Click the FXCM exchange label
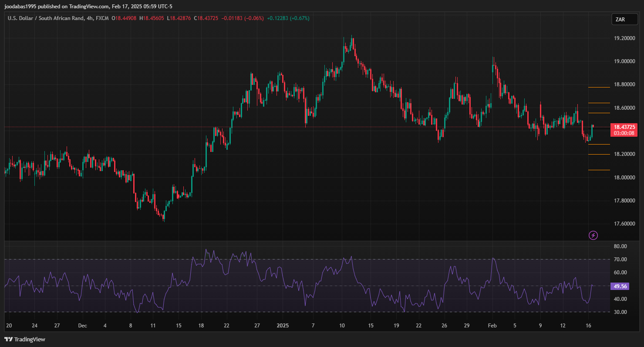This screenshot has height=347, width=644. [x=103, y=18]
